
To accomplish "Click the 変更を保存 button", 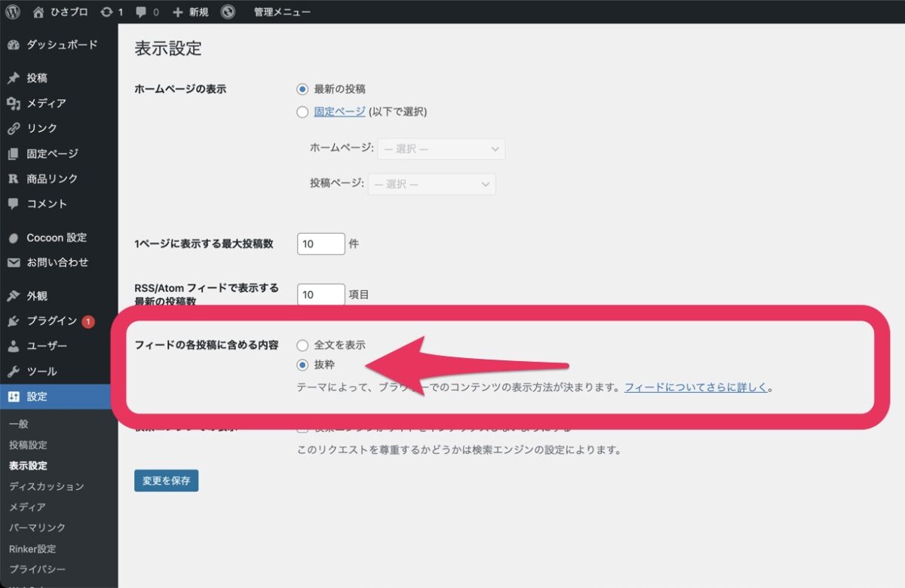I will click(166, 480).
